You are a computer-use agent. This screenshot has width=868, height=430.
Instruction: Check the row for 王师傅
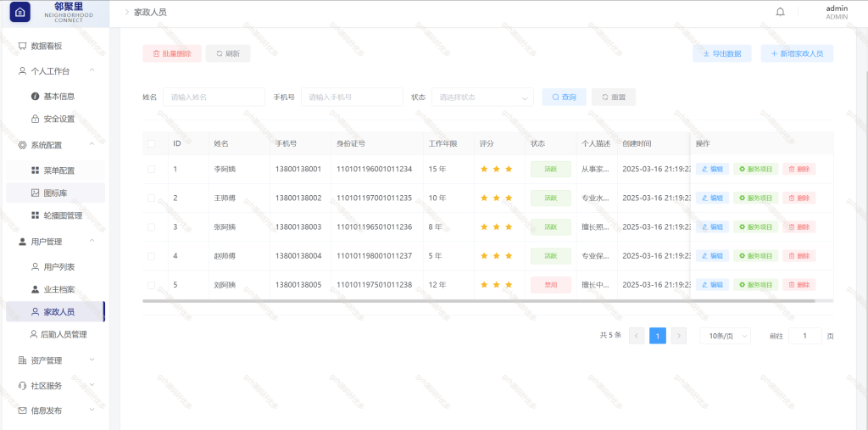(151, 198)
